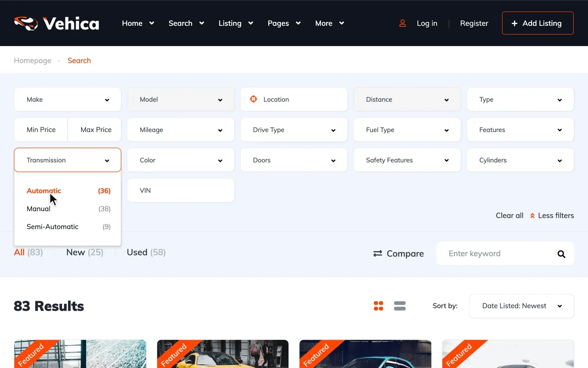Open the Distance dropdown
This screenshot has width=588, height=368.
click(x=407, y=99)
